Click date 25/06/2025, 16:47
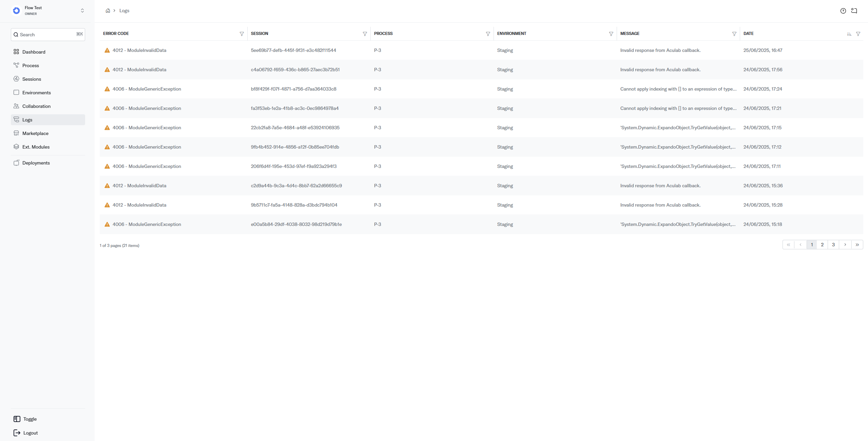Viewport: 868px width, 441px height. (763, 50)
